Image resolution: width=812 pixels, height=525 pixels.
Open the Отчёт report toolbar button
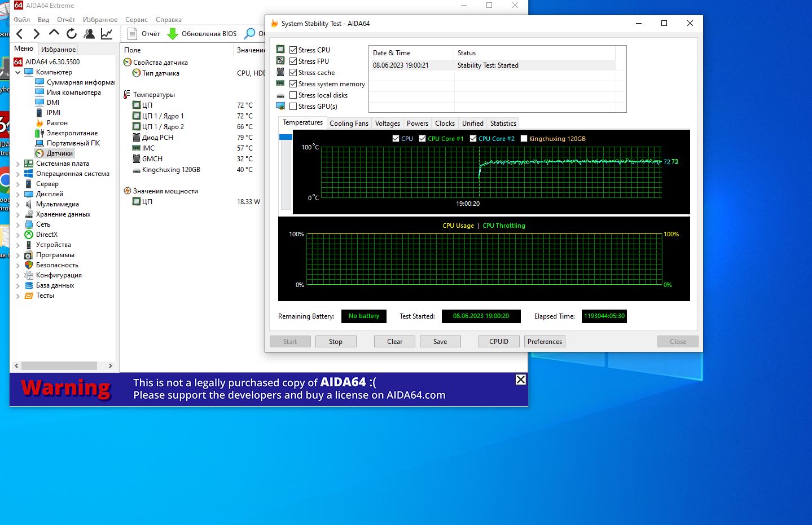coord(143,34)
